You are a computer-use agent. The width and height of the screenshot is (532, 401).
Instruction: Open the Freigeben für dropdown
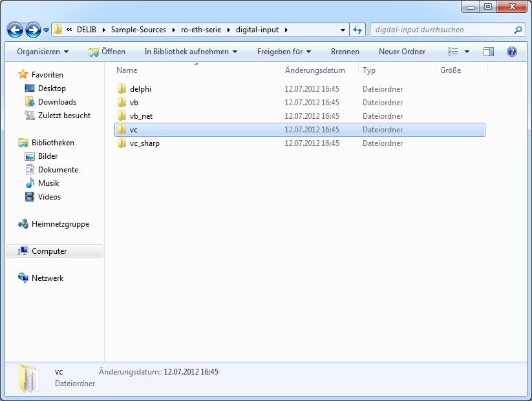coord(284,52)
